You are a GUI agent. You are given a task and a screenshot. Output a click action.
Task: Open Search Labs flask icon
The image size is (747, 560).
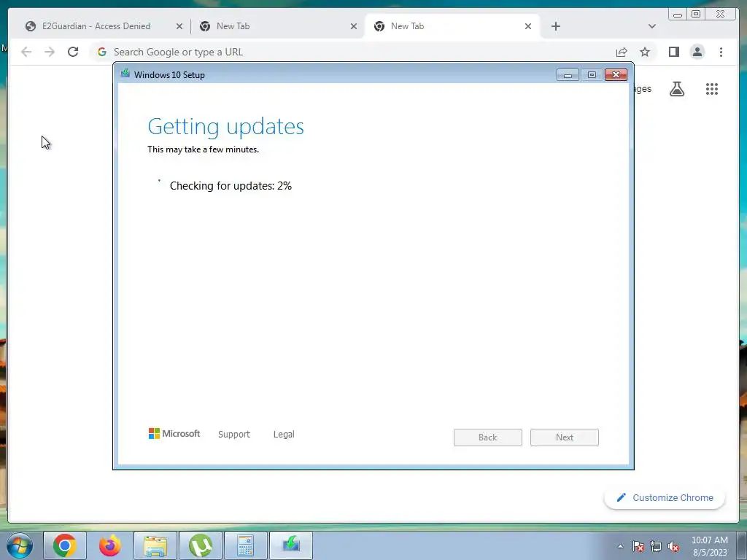[x=676, y=89]
